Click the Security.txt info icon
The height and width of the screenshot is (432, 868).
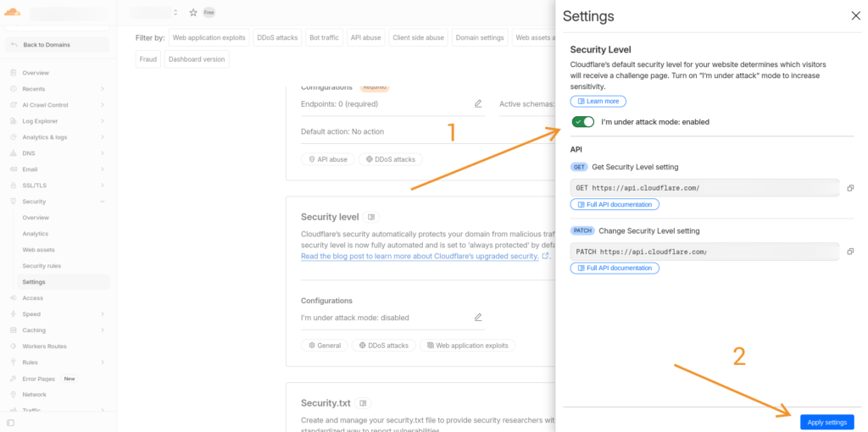363,403
